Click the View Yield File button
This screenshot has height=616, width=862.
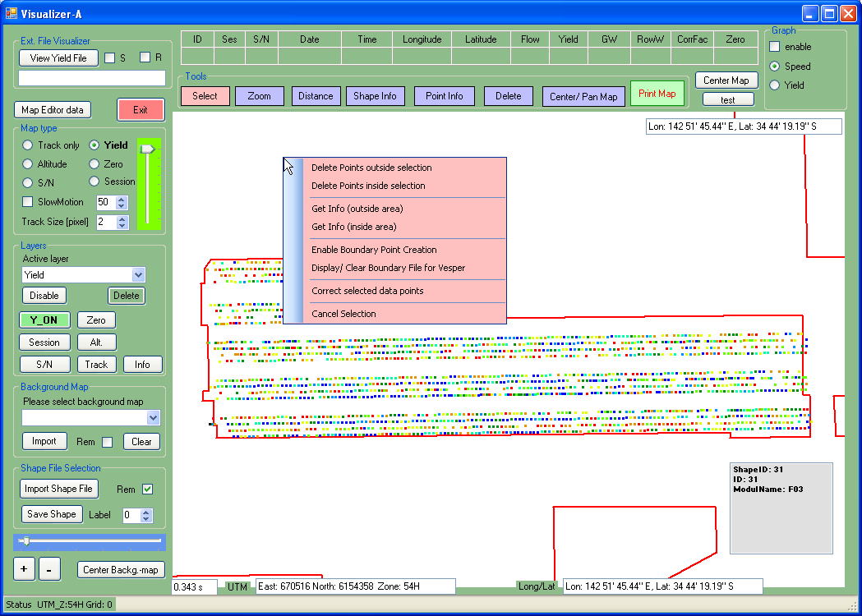point(58,58)
